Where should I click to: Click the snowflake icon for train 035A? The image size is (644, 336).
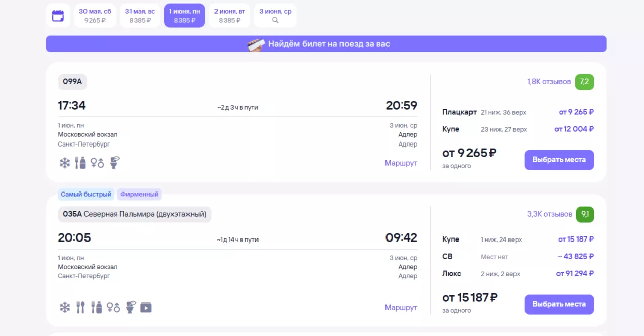tap(65, 307)
